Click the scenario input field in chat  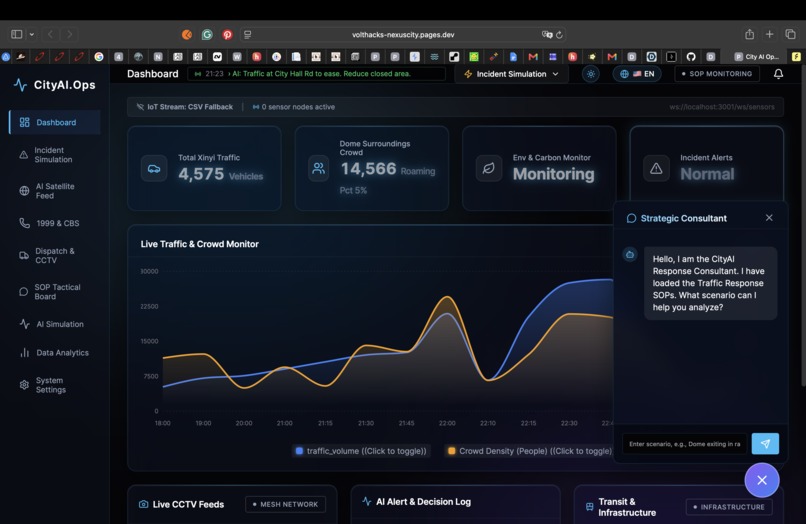pos(685,444)
